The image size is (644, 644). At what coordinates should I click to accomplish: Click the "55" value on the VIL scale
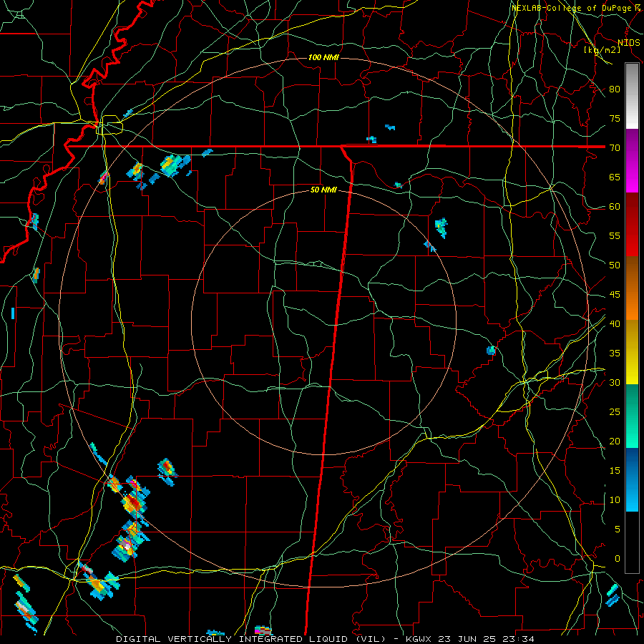click(615, 235)
